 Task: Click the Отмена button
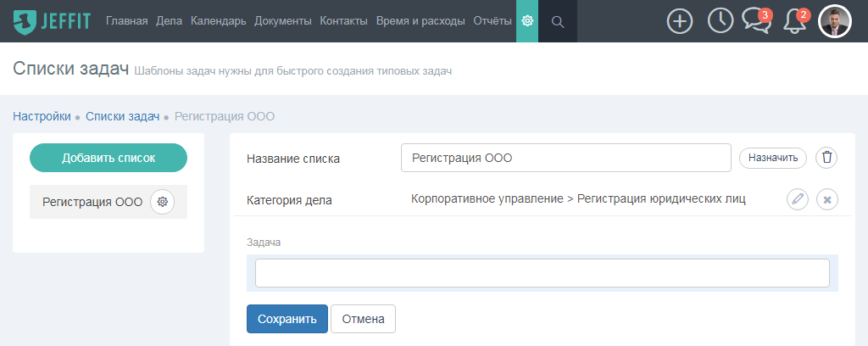[x=363, y=319]
